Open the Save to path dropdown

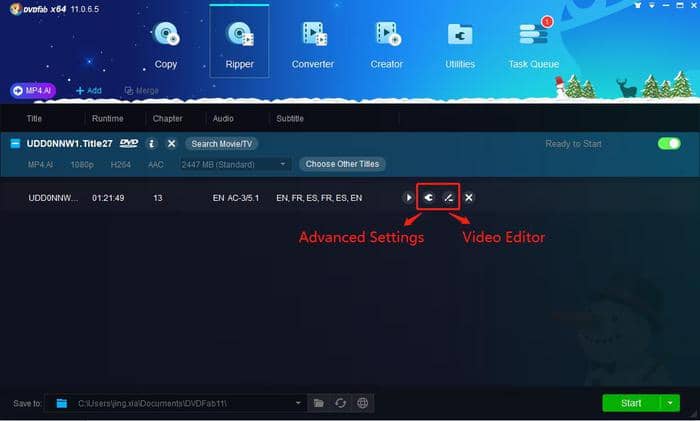coord(298,403)
